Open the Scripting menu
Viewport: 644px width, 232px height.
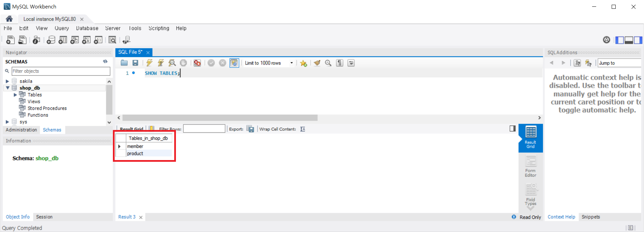159,28
